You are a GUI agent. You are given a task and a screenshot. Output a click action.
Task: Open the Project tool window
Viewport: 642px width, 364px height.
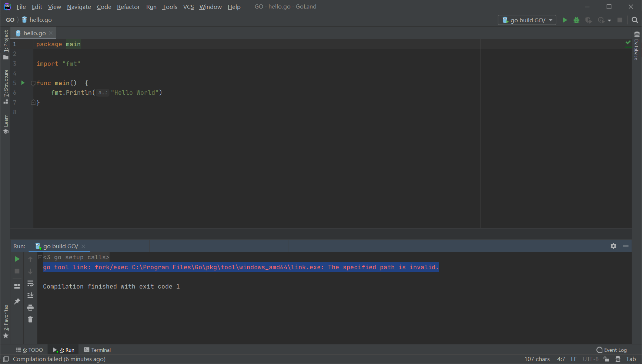pos(6,44)
